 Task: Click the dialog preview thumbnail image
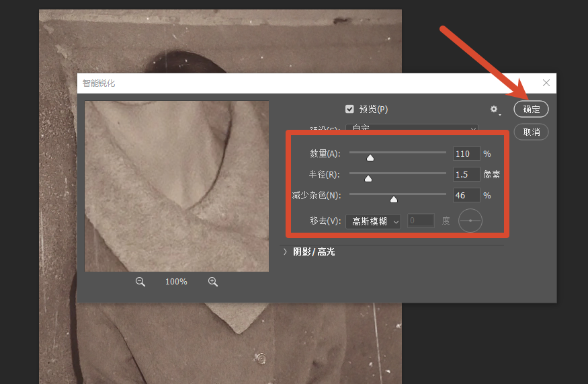(x=177, y=186)
